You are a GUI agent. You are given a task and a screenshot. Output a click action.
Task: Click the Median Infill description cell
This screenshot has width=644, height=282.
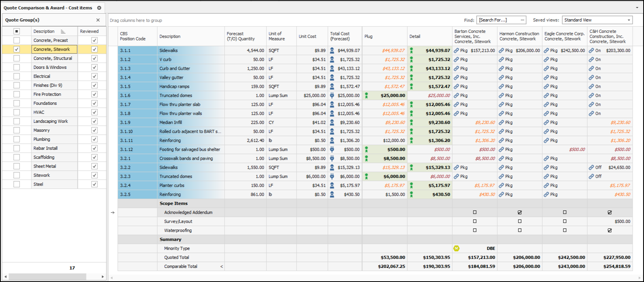(191, 122)
